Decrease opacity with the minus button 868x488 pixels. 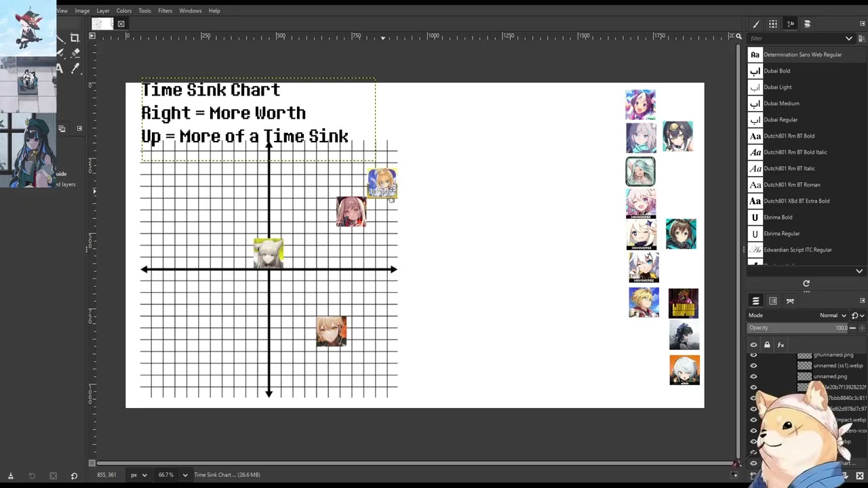[852, 328]
